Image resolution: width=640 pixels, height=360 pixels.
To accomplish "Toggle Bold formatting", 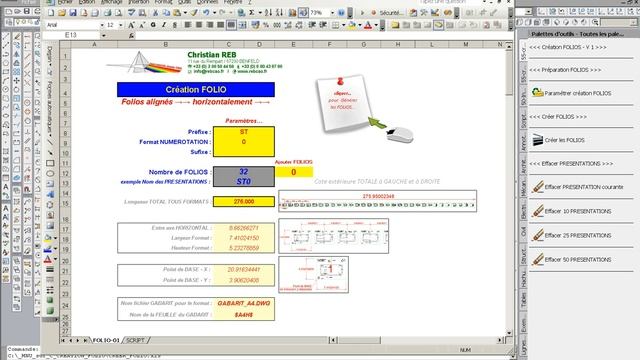I will tap(153, 25).
